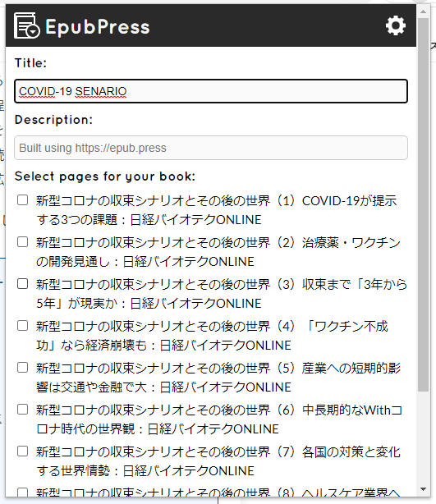Click the EpubPress title text in header
Viewport: 436px width, 504px height.
pyautogui.click(x=98, y=27)
